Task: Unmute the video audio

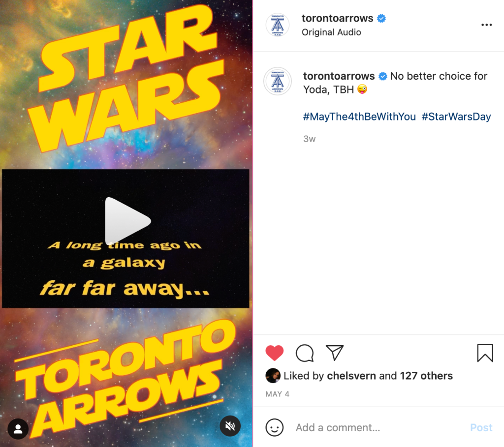Action: (x=230, y=426)
